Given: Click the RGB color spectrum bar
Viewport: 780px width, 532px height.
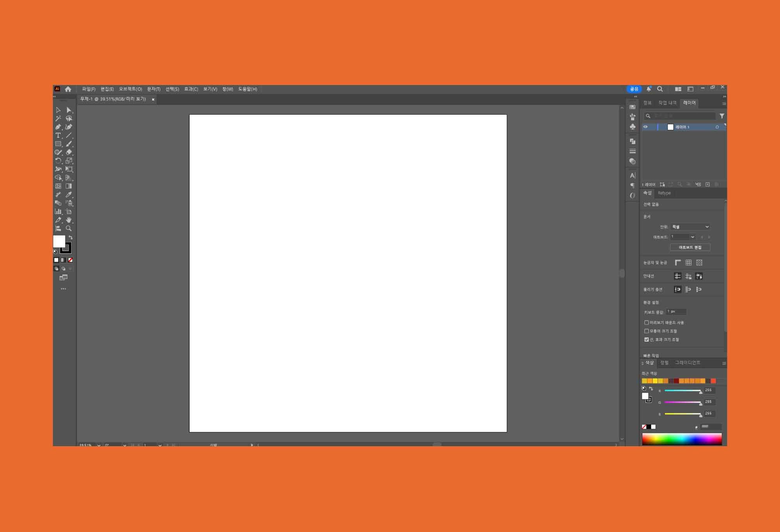Looking at the screenshot, I should tap(681, 439).
